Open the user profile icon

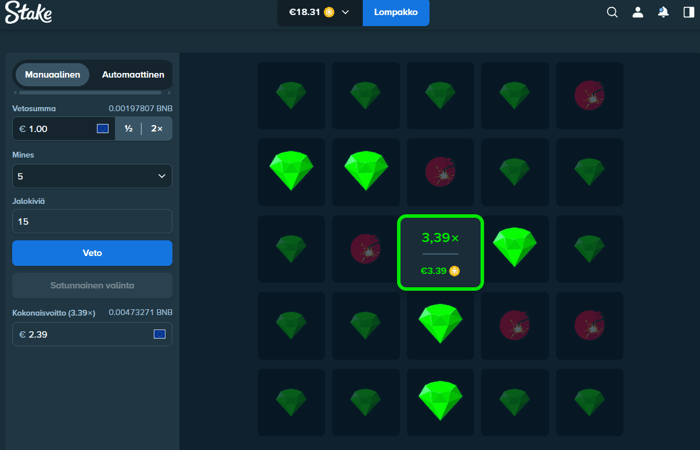point(638,12)
